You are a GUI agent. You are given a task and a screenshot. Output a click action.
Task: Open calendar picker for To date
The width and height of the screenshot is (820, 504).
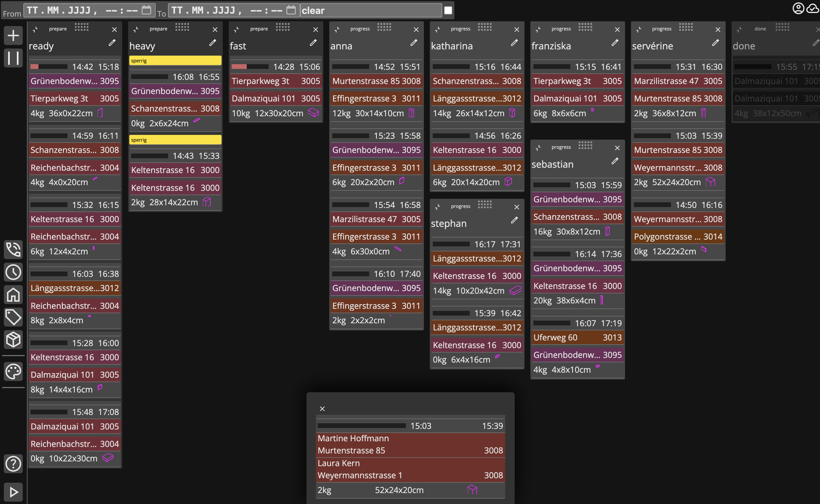(x=291, y=10)
